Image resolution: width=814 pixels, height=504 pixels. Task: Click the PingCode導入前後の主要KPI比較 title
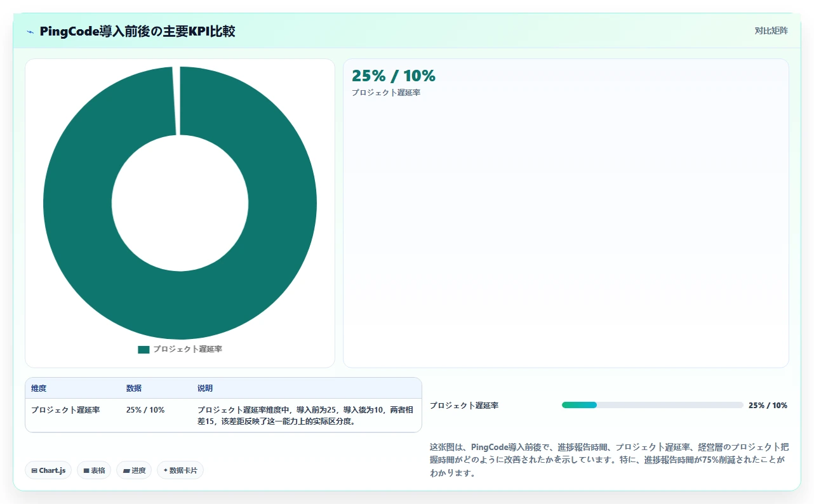point(137,31)
